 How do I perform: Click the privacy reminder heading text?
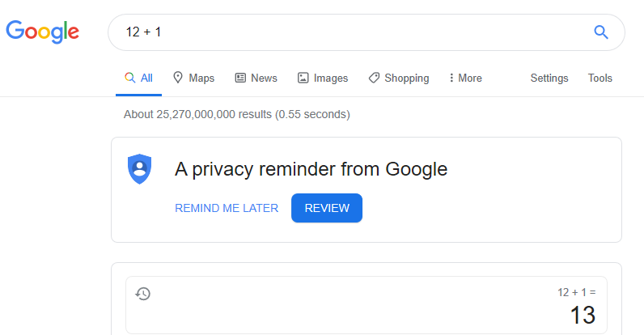(311, 169)
